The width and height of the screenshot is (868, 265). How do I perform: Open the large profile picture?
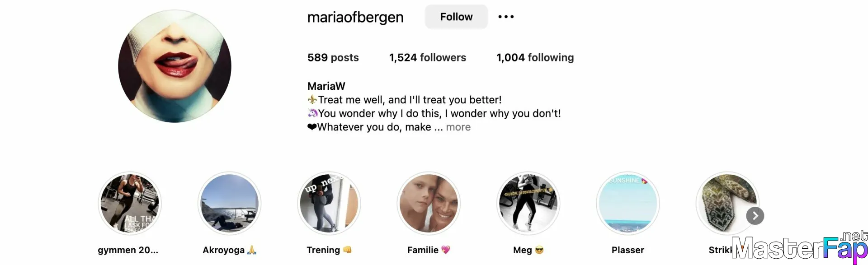175,66
